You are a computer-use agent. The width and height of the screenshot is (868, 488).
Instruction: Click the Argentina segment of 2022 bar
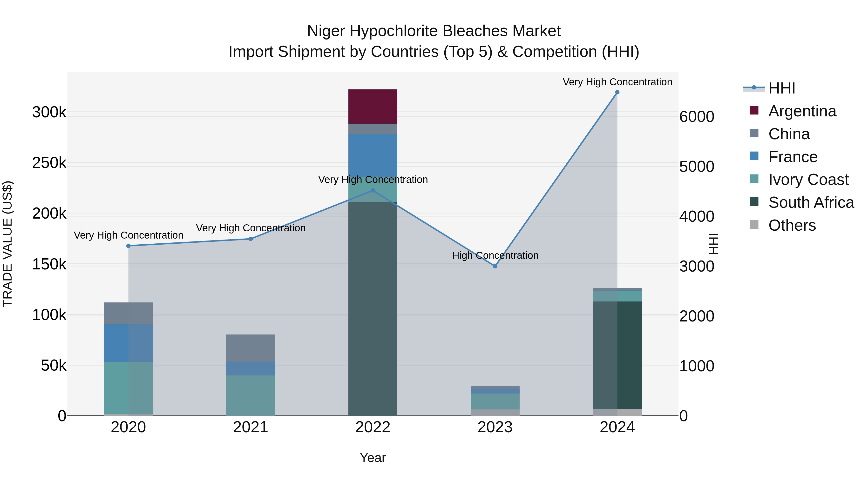[x=373, y=107]
